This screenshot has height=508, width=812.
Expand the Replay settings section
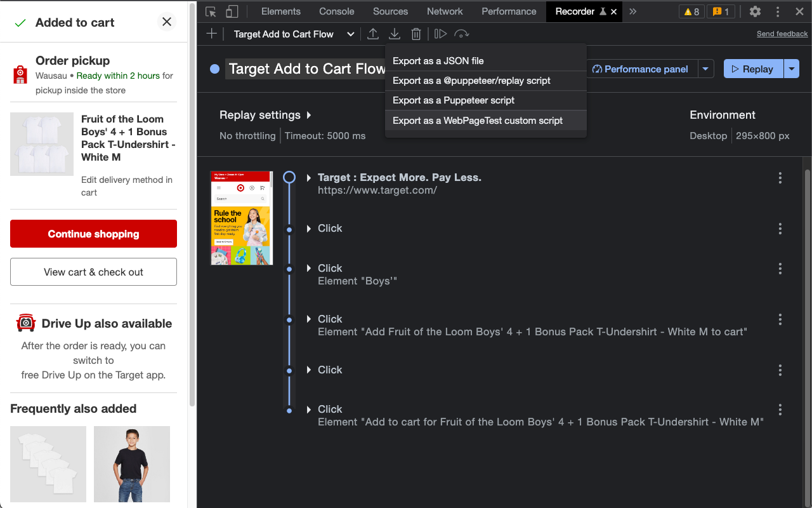click(x=265, y=115)
